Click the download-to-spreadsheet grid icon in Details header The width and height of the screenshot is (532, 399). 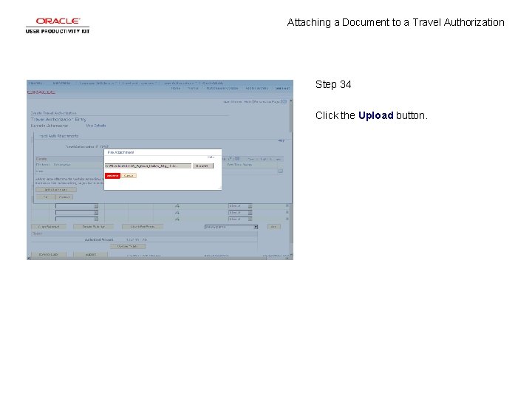237,159
